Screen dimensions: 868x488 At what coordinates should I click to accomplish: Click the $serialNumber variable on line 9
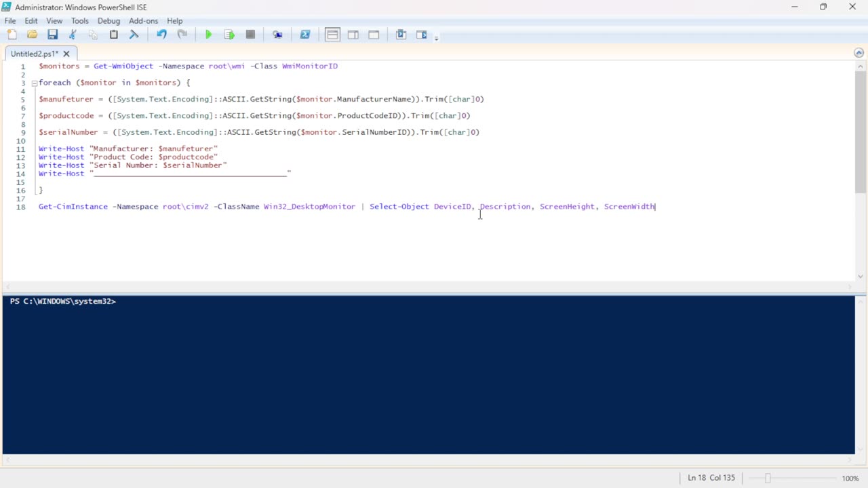tap(68, 132)
